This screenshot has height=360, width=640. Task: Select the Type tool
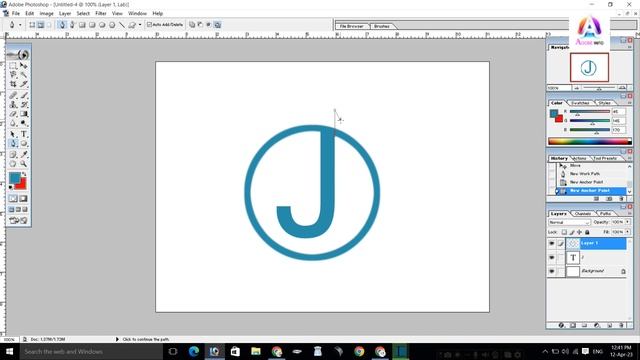(x=24, y=134)
